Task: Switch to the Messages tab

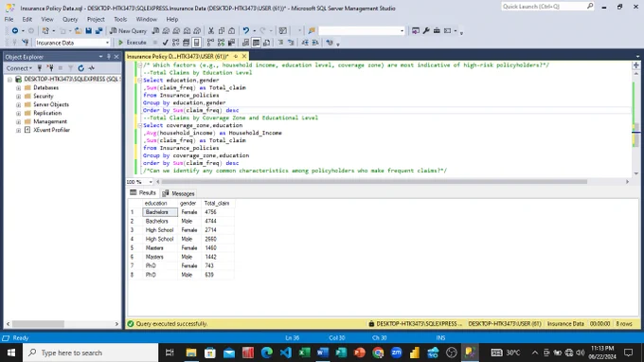Action: (179, 193)
